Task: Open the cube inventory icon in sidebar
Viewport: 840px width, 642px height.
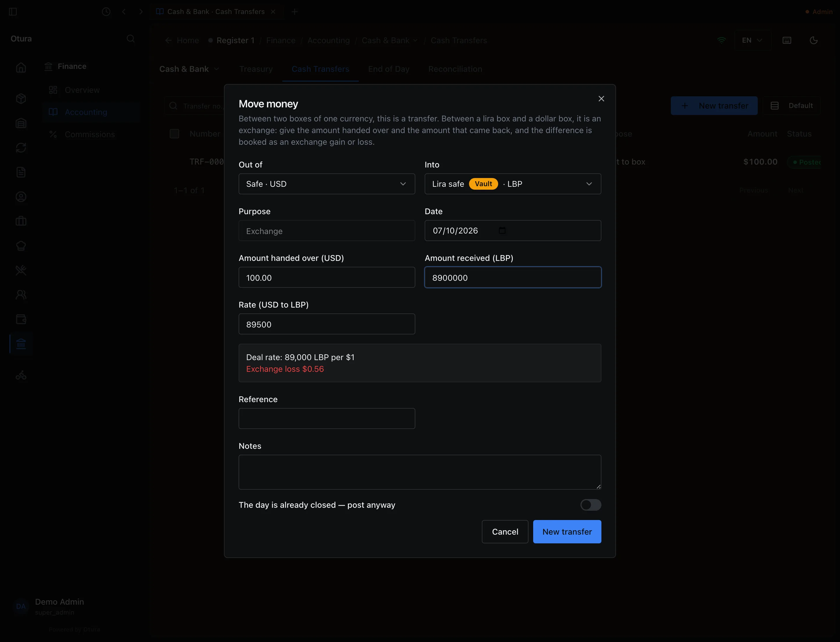Action: tap(21, 99)
